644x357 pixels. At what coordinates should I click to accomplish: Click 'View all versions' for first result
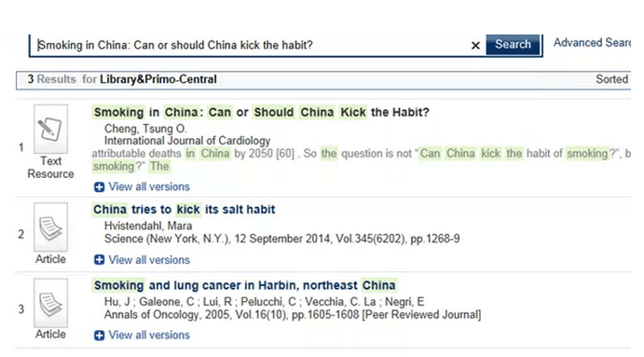149,187
